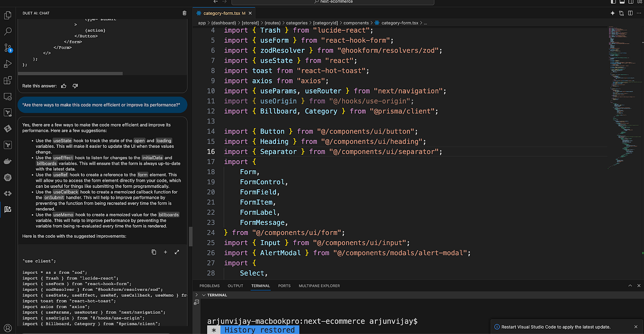Screen dimensions: 644x334
Task: Collapse the TERMINAL section chevron
Action: point(203,295)
